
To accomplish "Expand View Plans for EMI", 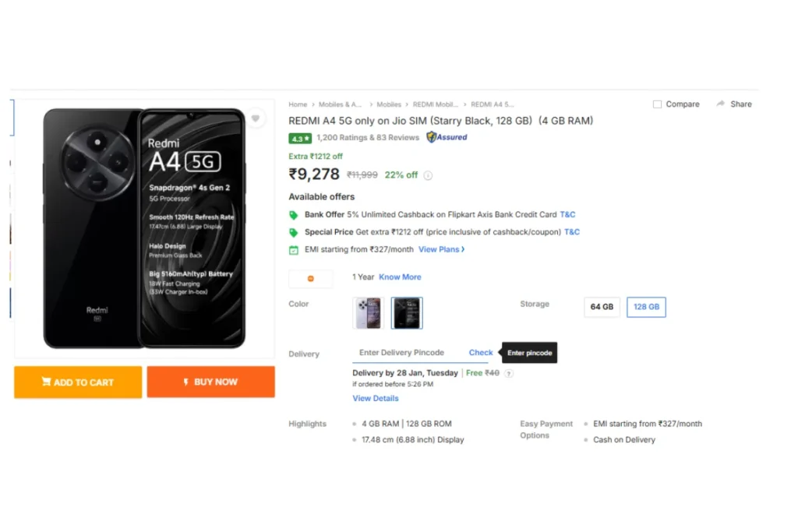I will coord(441,249).
